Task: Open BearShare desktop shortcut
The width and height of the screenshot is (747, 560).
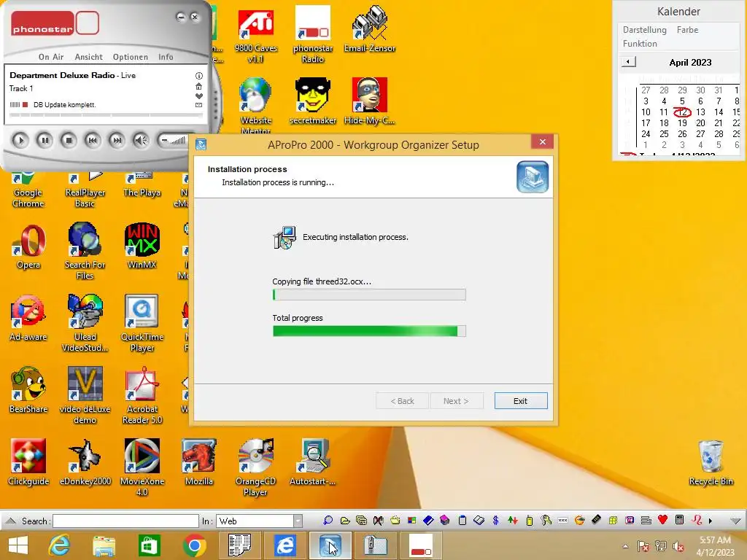Action: (x=28, y=391)
